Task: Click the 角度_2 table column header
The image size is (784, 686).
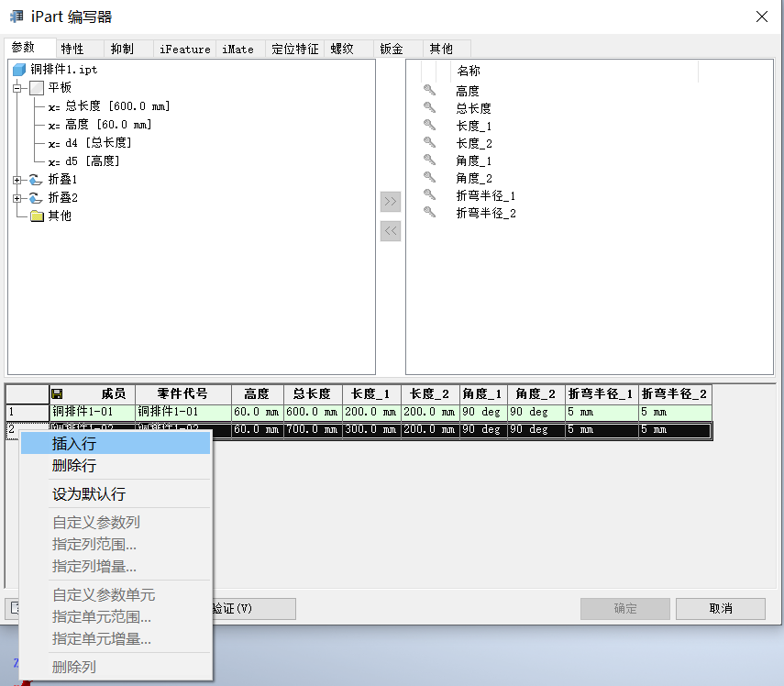Action: click(536, 394)
